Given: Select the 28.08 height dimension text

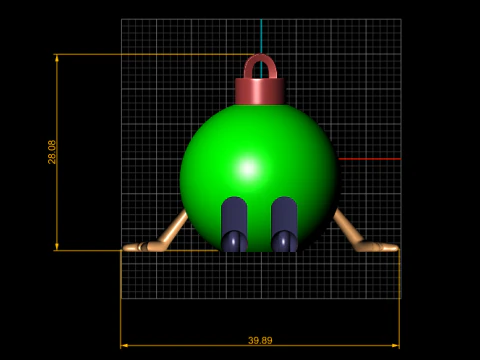Looking at the screenshot, I should pyautogui.click(x=52, y=152).
